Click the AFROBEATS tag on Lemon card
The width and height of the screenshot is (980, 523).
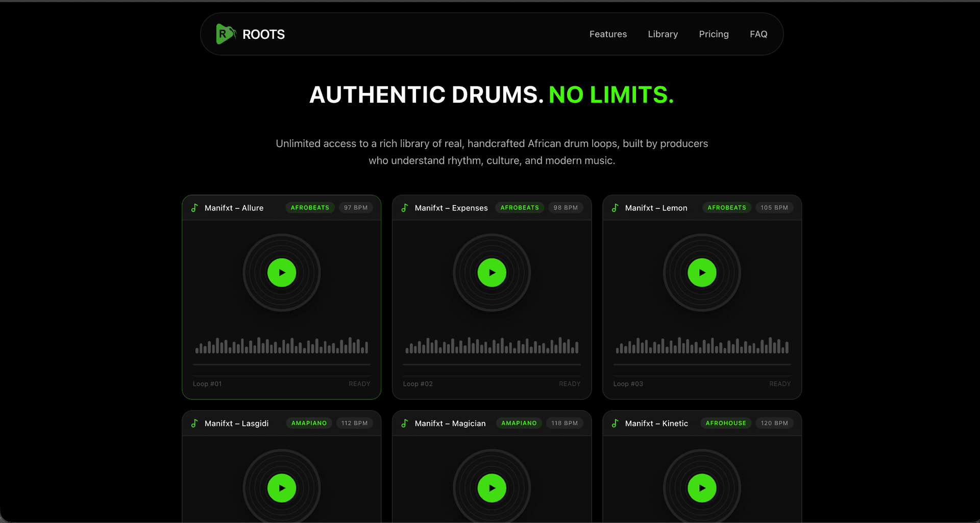tap(727, 208)
